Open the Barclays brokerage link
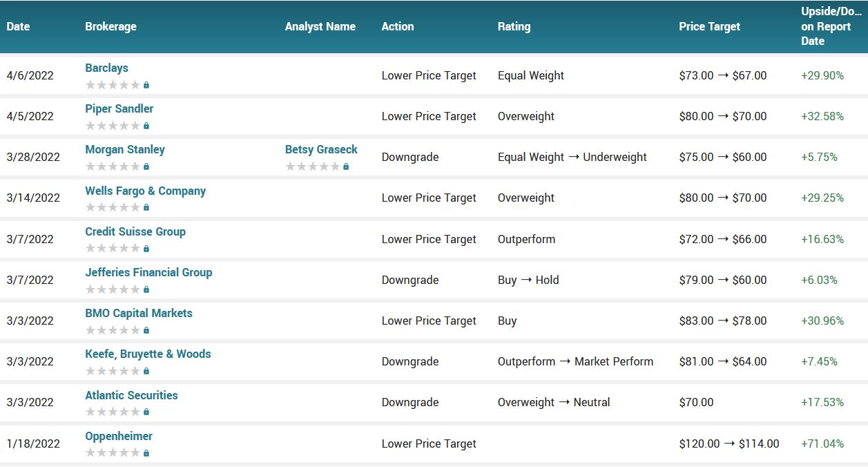Screen dimensions: 868x467 coord(106,68)
